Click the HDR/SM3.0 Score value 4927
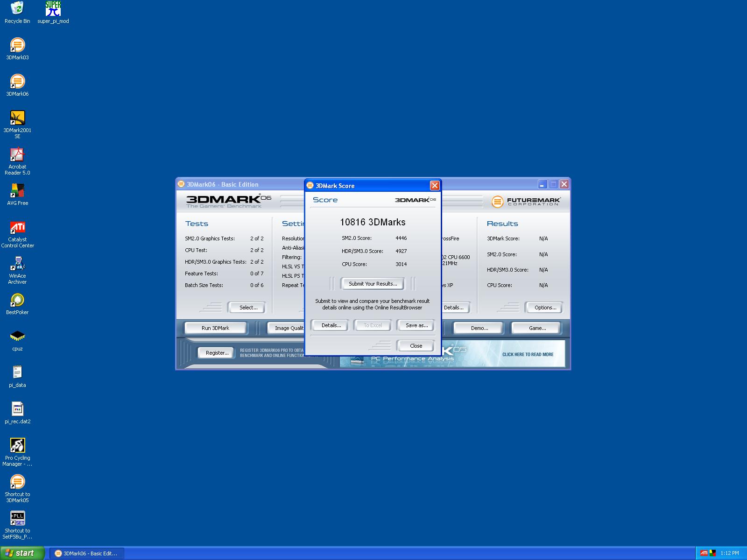The image size is (747, 560). point(401,251)
